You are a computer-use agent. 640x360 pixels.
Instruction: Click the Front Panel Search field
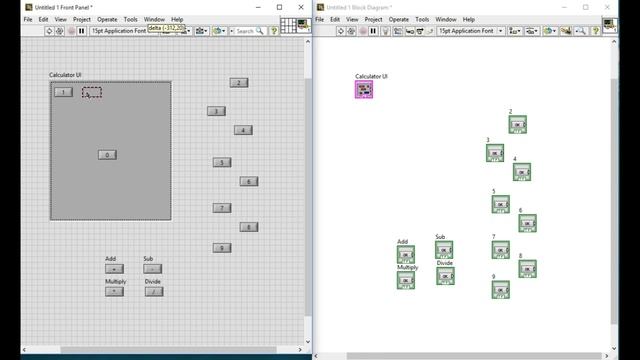[247, 31]
